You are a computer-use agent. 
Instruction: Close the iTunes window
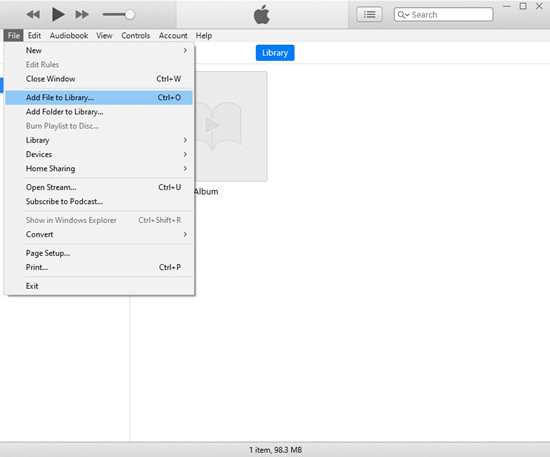(539, 6)
